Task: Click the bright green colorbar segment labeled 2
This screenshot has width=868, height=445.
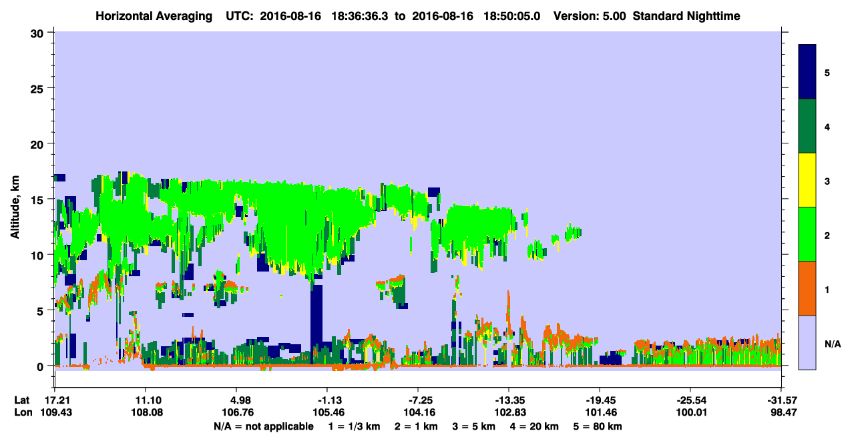Action: click(x=807, y=234)
